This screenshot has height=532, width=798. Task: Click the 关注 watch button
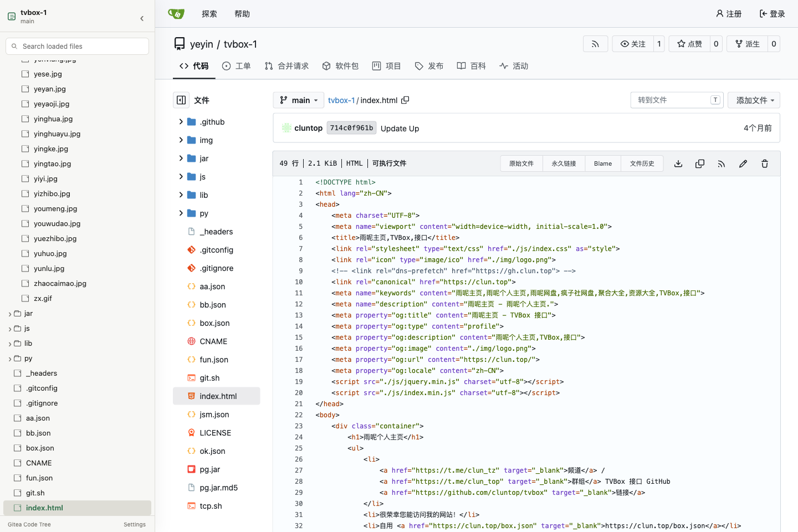pos(633,44)
